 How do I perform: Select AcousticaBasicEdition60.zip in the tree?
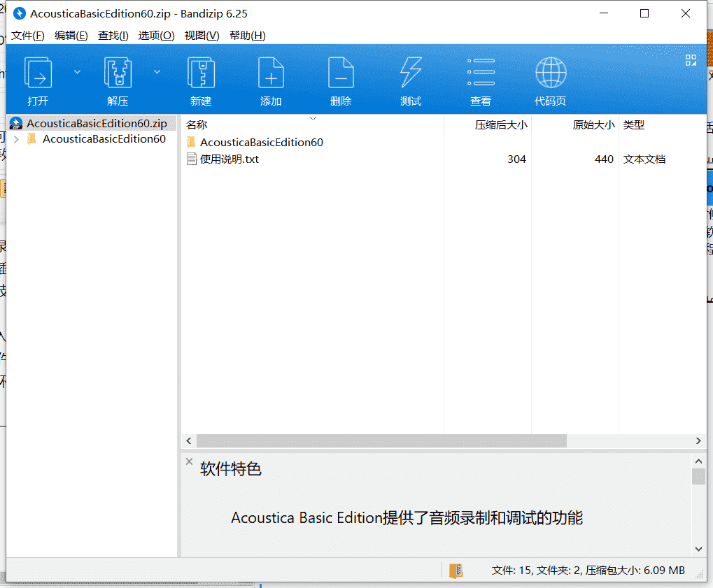click(x=97, y=123)
